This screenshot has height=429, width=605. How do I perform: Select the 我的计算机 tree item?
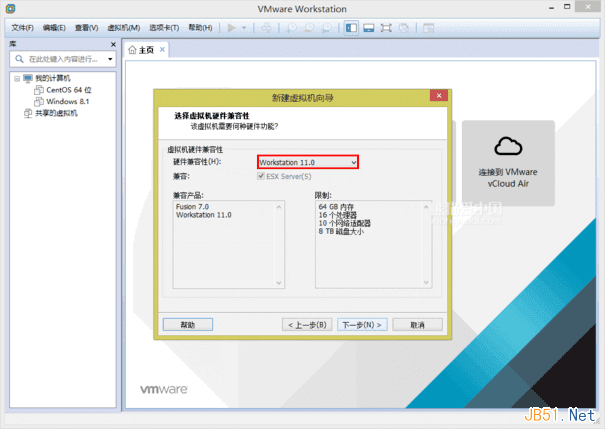click(53, 78)
